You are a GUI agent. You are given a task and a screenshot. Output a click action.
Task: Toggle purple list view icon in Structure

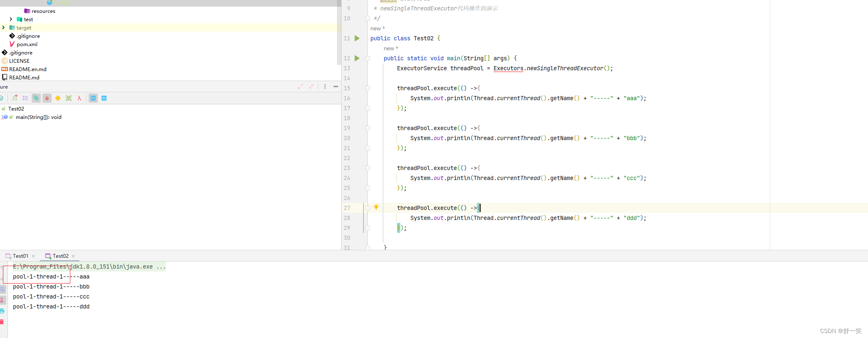(25, 98)
